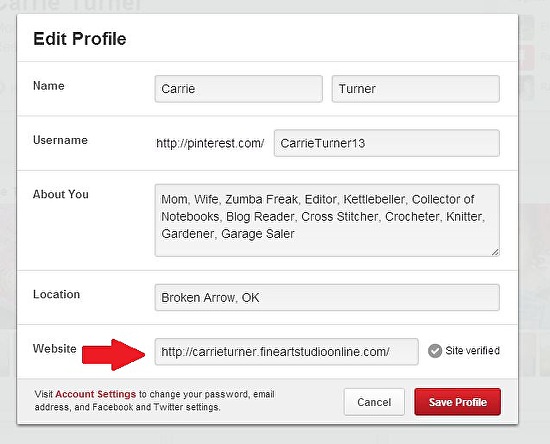Image resolution: width=550 pixels, height=444 pixels.
Task: Click the Name field label
Action: coord(49,86)
